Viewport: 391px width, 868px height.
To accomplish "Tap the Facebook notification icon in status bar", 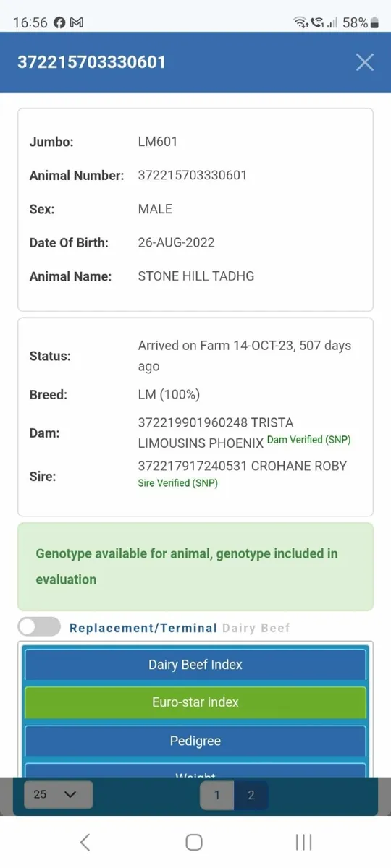I will 60,22.
